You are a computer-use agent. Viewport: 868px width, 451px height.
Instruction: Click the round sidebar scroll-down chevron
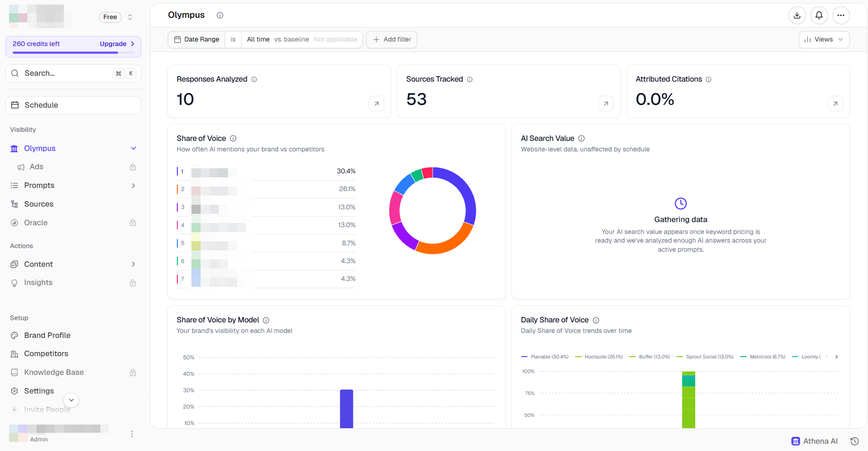(71, 400)
